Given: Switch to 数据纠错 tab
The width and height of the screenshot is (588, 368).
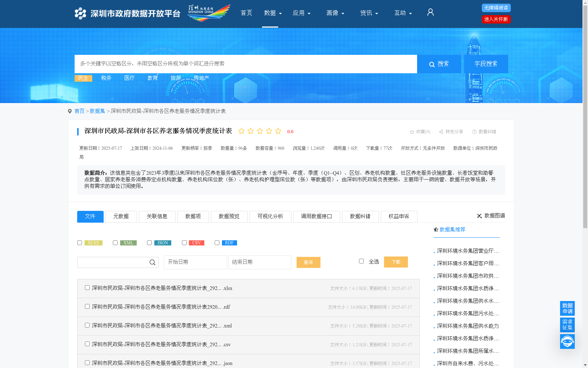Looking at the screenshot, I should [360, 216].
